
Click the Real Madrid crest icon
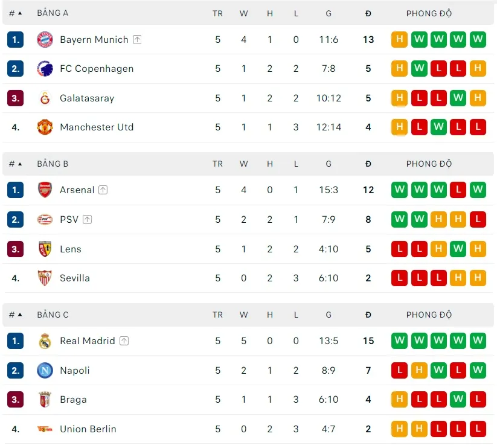(45, 341)
